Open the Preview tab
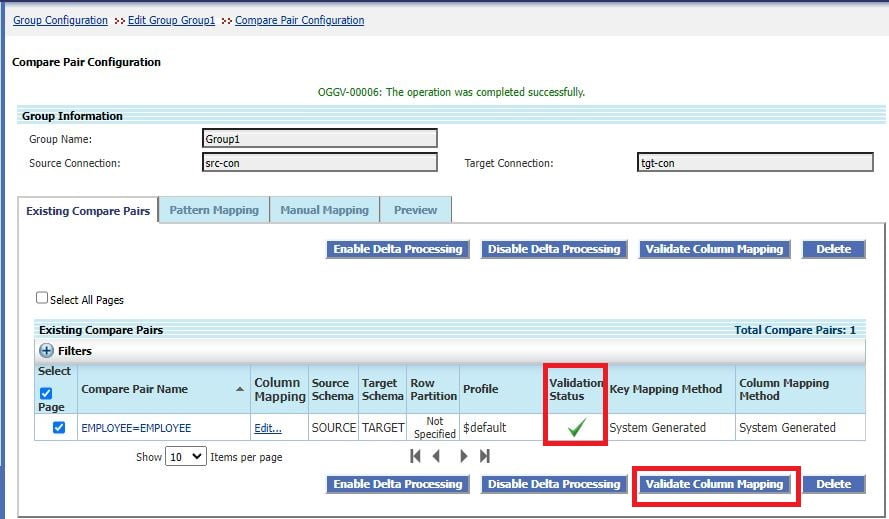 416,210
